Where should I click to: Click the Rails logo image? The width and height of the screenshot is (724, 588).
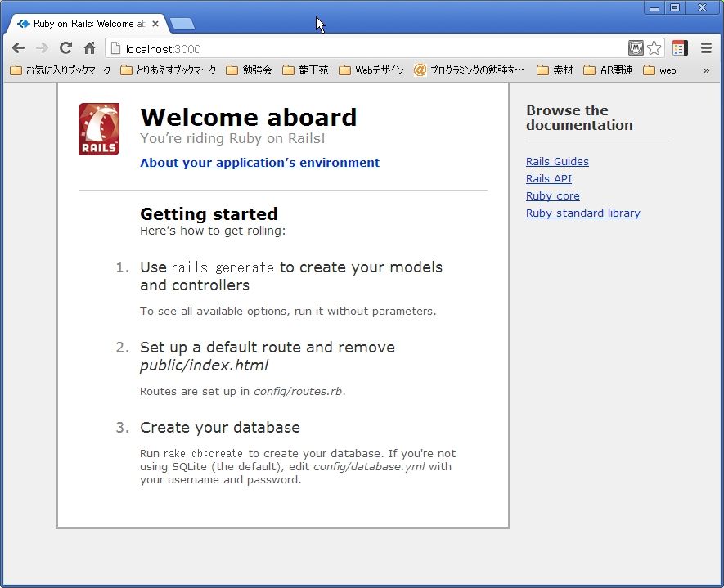click(99, 129)
